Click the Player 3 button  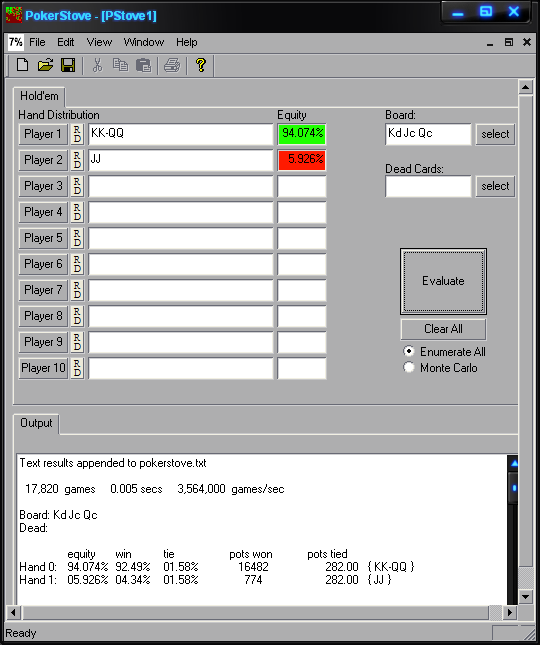click(x=43, y=186)
